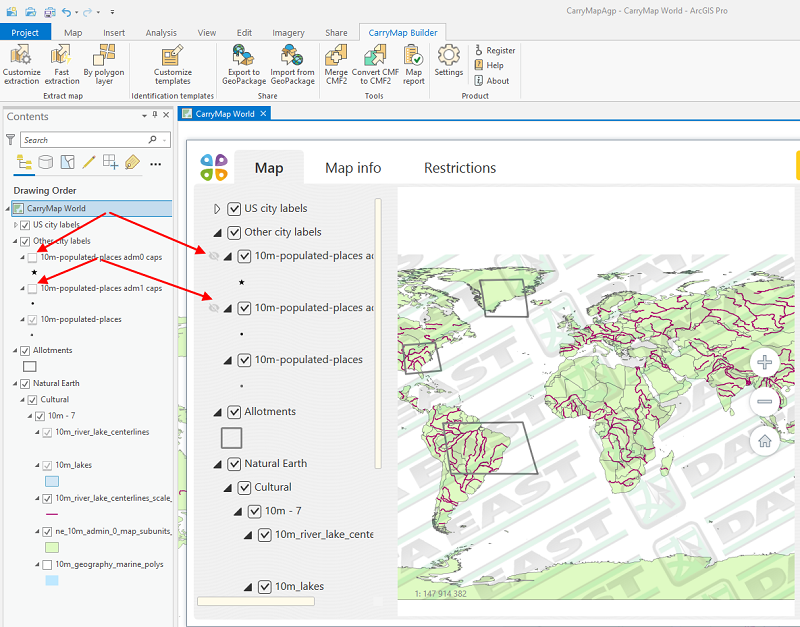Viewport: 800px width, 627px height.
Task: Collapse 10m - 7 group in Map tab
Action: 238,512
